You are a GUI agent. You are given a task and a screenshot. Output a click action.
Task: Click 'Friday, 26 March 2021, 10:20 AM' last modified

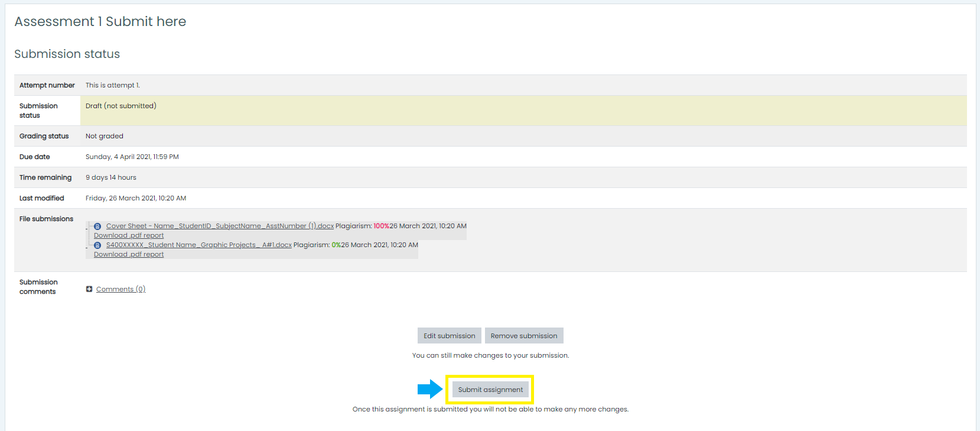click(136, 198)
